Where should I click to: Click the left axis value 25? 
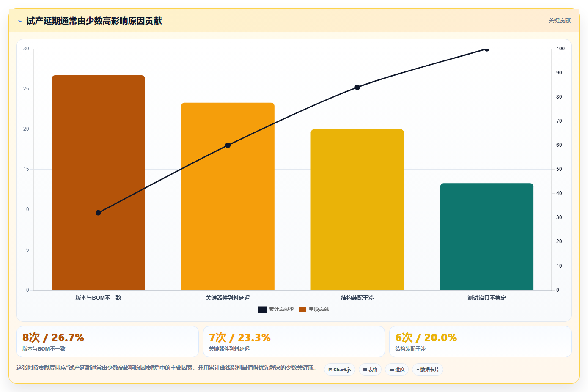click(26, 89)
